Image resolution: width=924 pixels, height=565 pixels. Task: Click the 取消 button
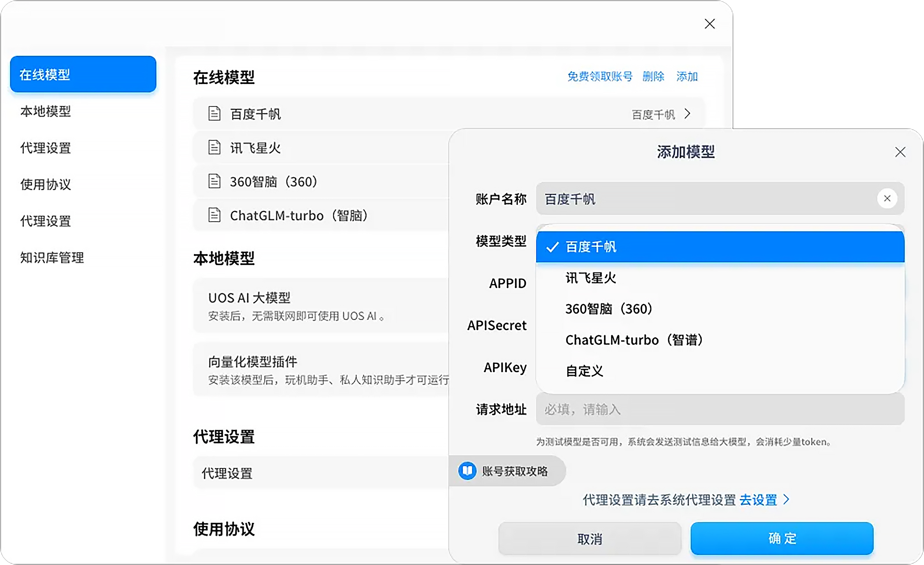point(590,539)
